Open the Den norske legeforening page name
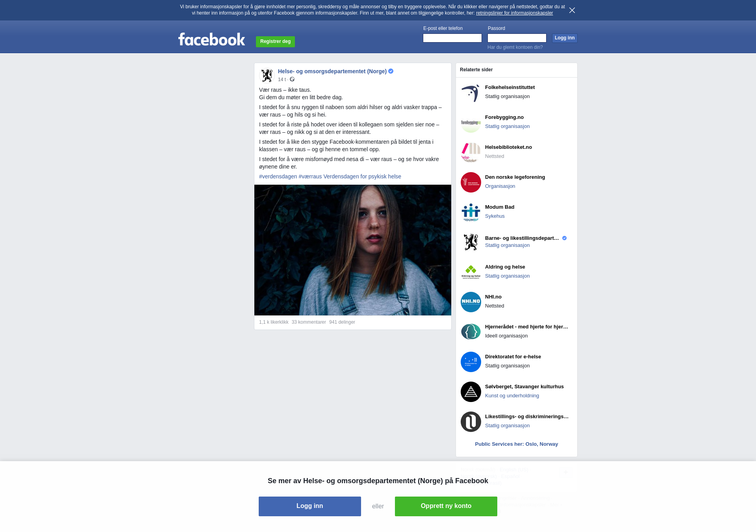Image resolution: width=756 pixels, height=532 pixels. click(515, 177)
